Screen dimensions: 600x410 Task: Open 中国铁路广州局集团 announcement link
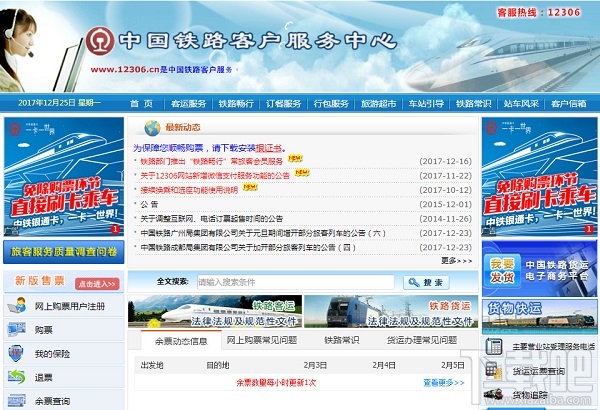click(263, 233)
